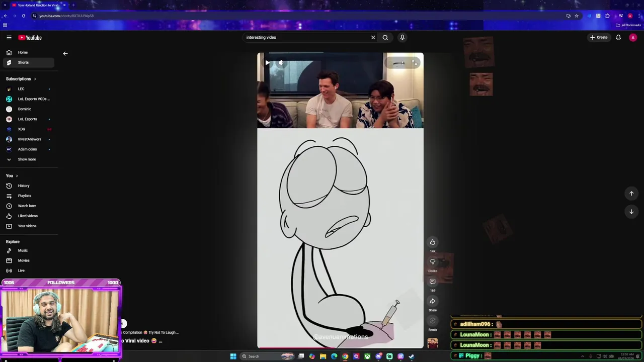Image resolution: width=644 pixels, height=362 pixels.
Task: Play the Shorts video
Action: click(x=267, y=63)
